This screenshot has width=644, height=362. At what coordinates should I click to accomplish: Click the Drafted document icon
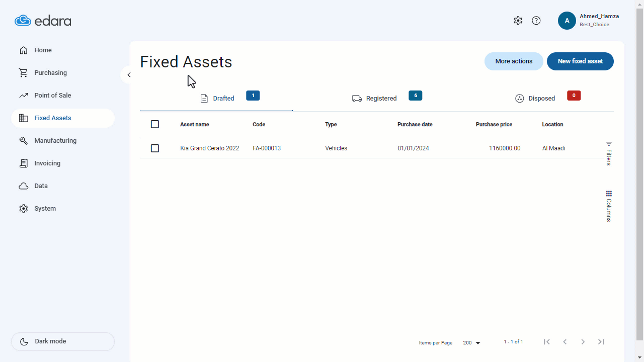pyautogui.click(x=204, y=99)
